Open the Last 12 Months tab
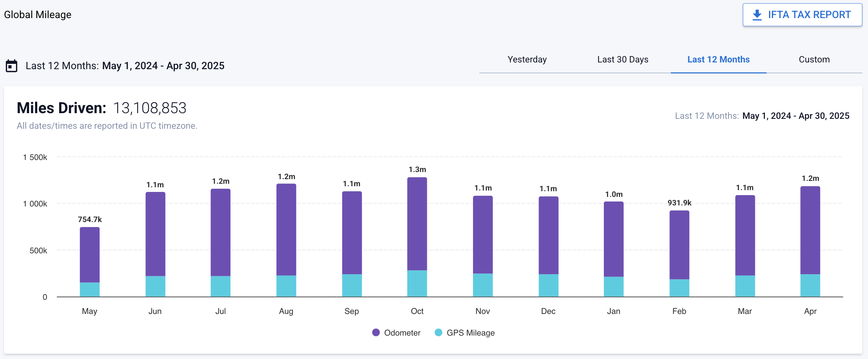 (718, 60)
